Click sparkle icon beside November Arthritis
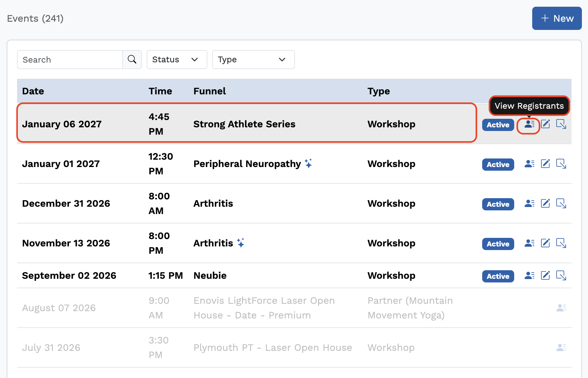Image resolution: width=588 pixels, height=378 pixels. coord(241,243)
